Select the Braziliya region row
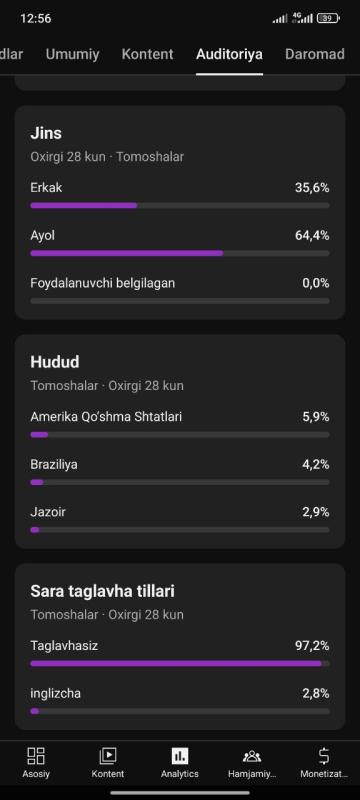The image size is (360, 800). click(180, 472)
